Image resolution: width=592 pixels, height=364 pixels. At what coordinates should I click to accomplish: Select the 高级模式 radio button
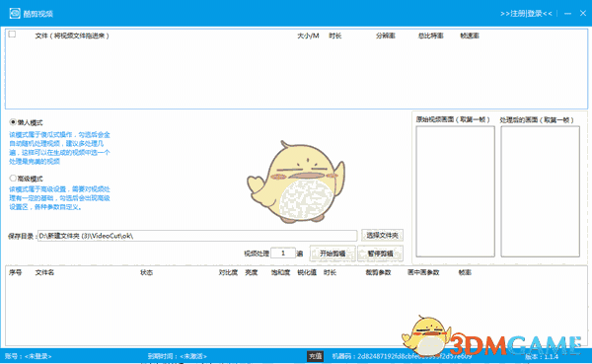click(13, 179)
